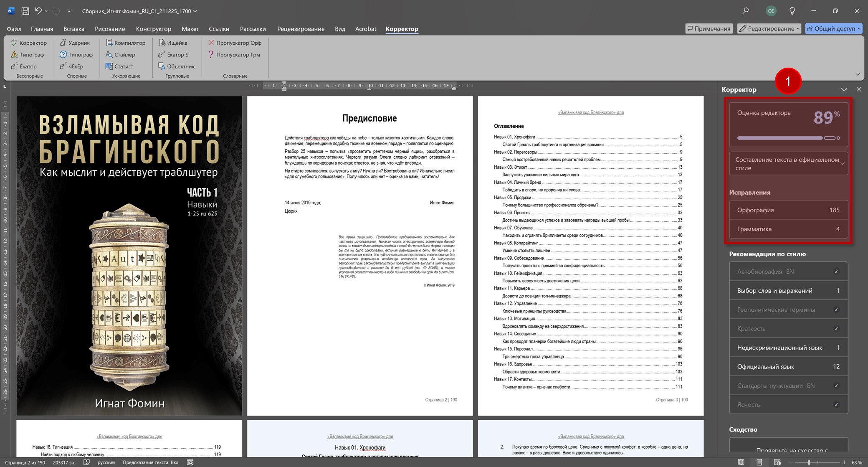The width and height of the screenshot is (868, 467).
Task: Run the Стайлер tool
Action: pos(120,54)
